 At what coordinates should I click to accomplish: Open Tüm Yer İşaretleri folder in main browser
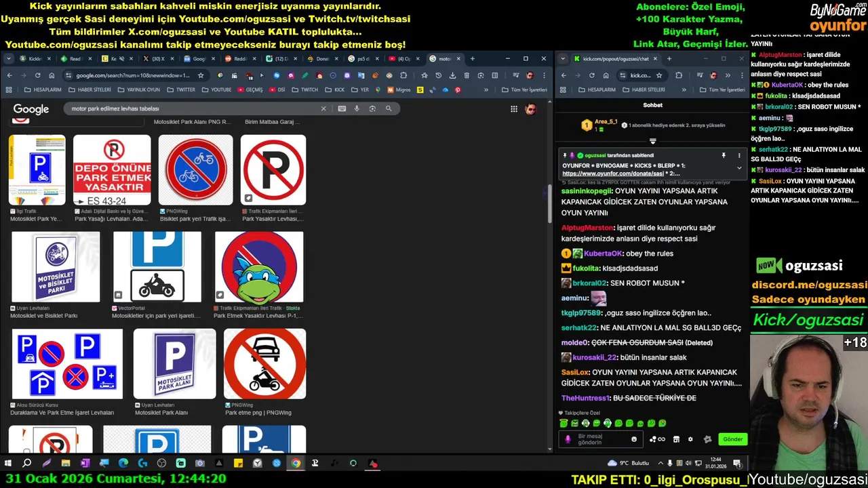pos(524,90)
